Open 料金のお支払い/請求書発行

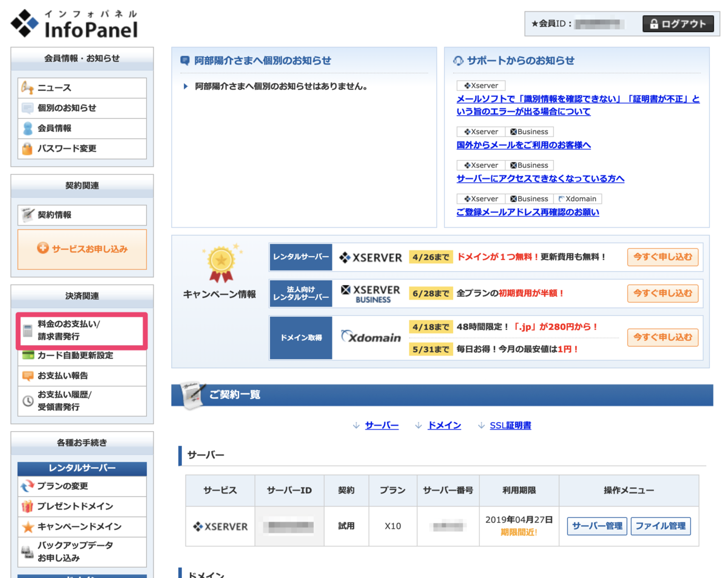click(82, 331)
